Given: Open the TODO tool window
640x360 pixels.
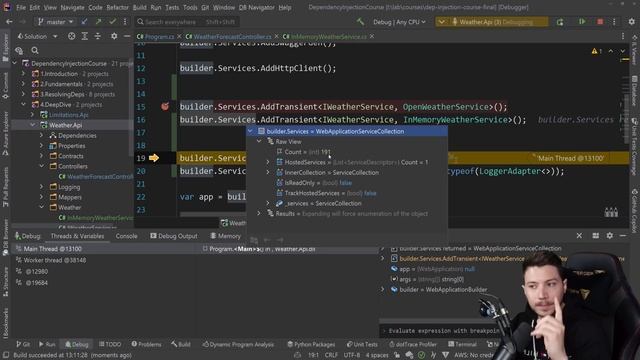Looking at the screenshot, I should [110, 344].
